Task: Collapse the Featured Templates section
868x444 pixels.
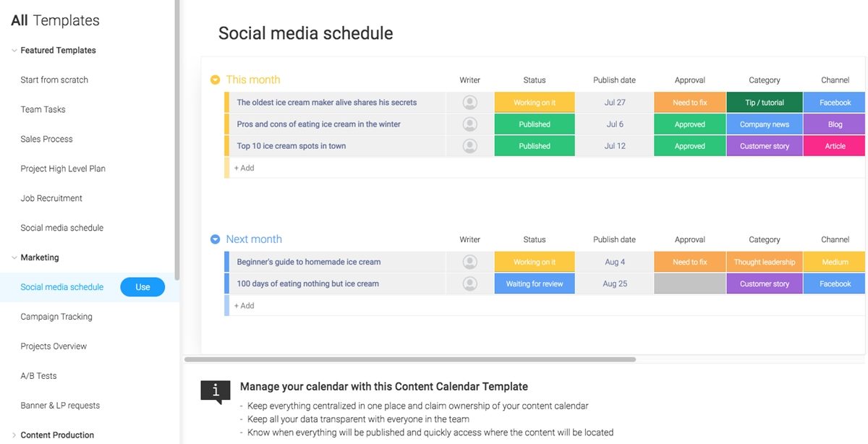Action: (13, 50)
